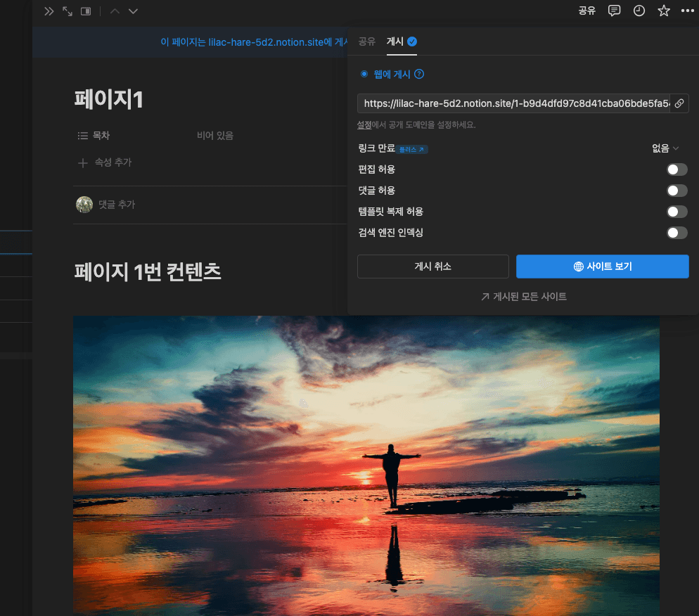
Task: Copy the publish link with the link icon
Action: (x=679, y=103)
